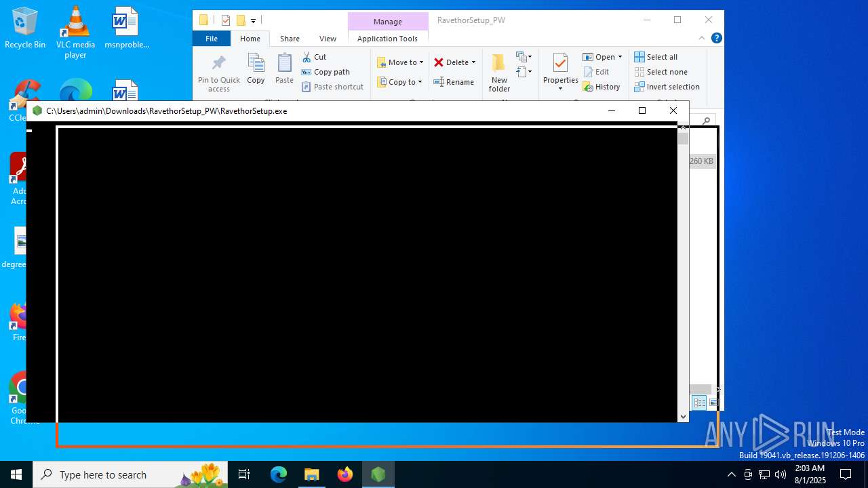Click the Explorer help question icon
The height and width of the screenshot is (488, 868).
pyautogui.click(x=716, y=39)
